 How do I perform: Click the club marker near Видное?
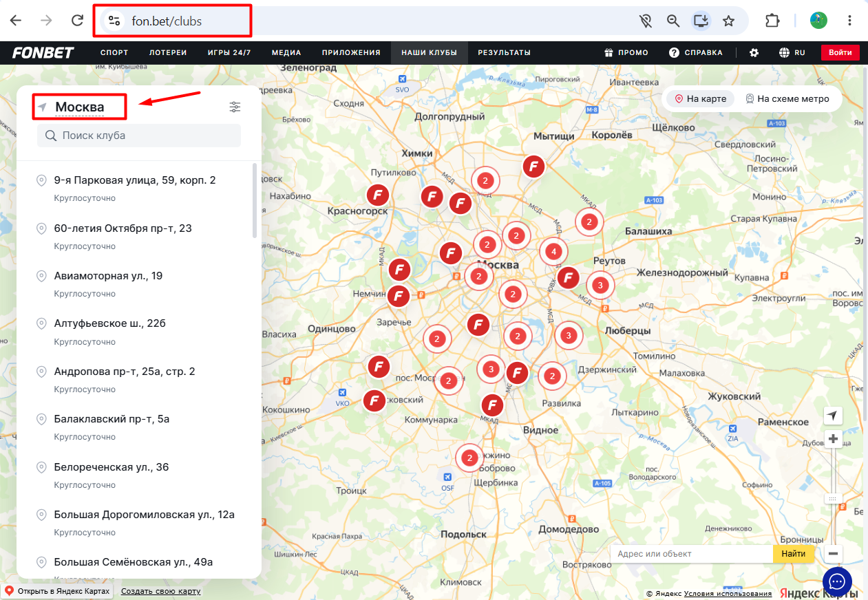tap(491, 405)
